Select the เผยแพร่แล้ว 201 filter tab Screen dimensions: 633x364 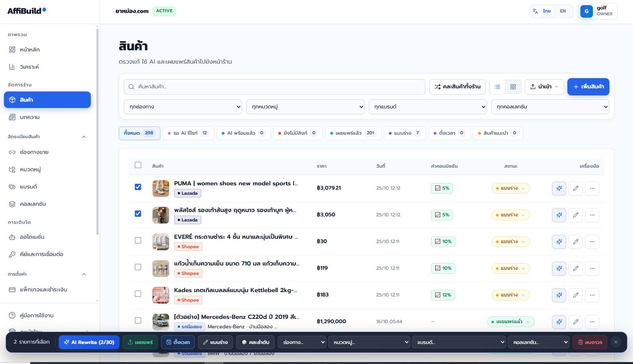click(x=353, y=133)
